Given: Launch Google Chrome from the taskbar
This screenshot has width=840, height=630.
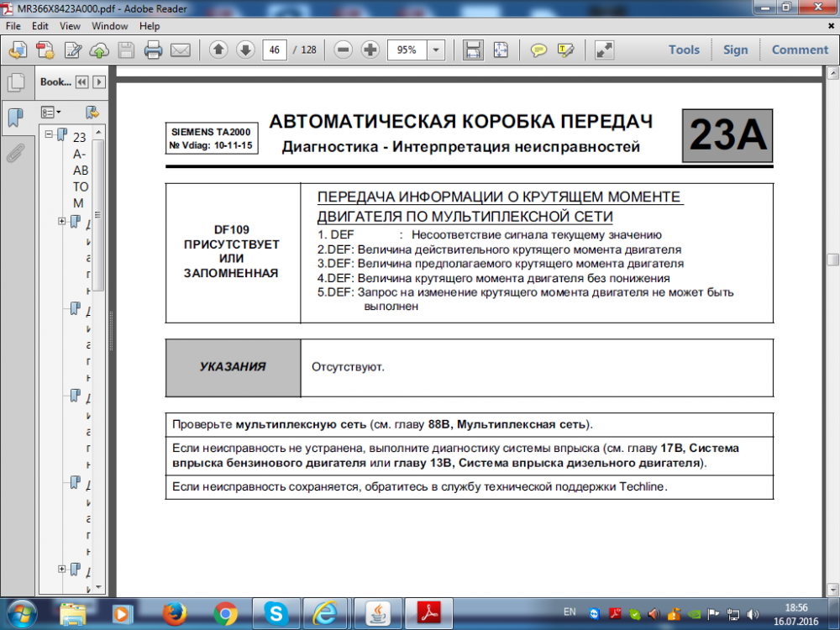Looking at the screenshot, I should click(225, 614).
